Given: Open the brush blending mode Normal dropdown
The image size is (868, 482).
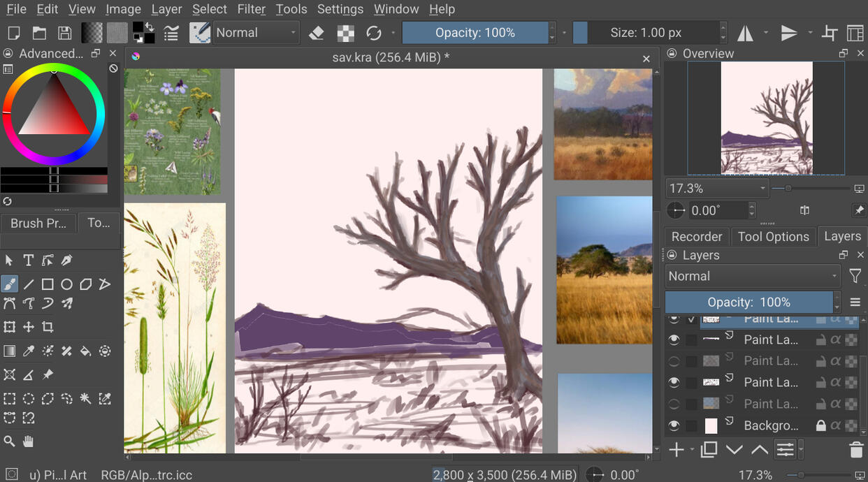Looking at the screenshot, I should tap(256, 33).
